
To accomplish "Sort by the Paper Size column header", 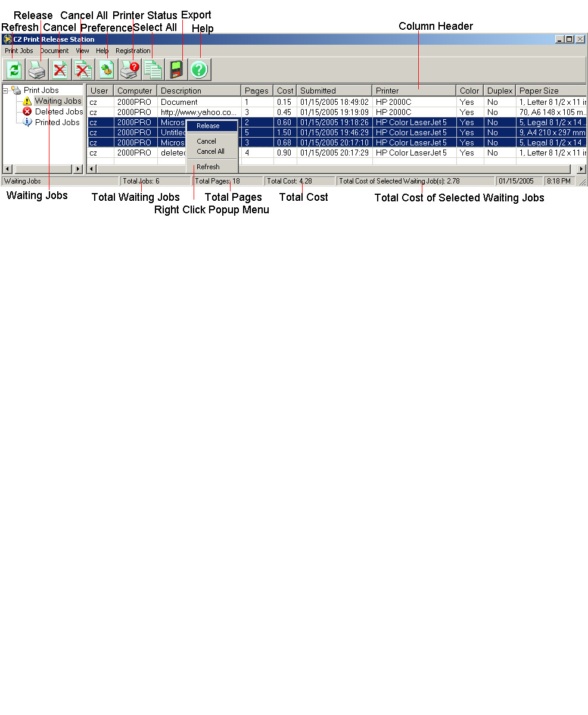I will [x=551, y=91].
